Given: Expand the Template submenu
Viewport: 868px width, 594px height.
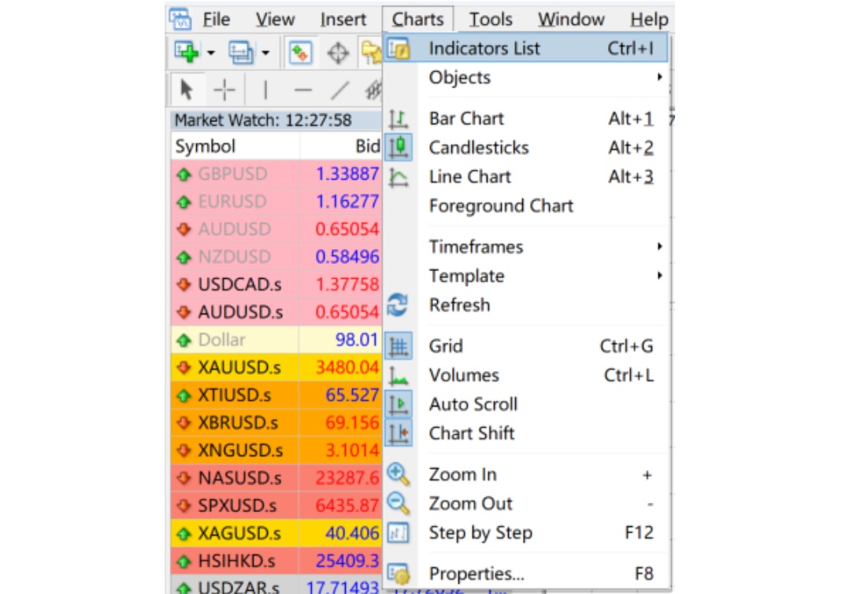Looking at the screenshot, I should pyautogui.click(x=525, y=276).
